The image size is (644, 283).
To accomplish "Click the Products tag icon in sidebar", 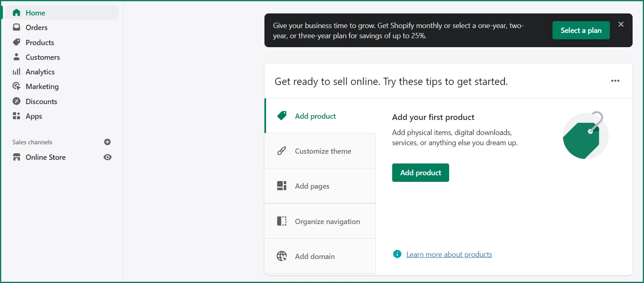I will click(x=16, y=42).
